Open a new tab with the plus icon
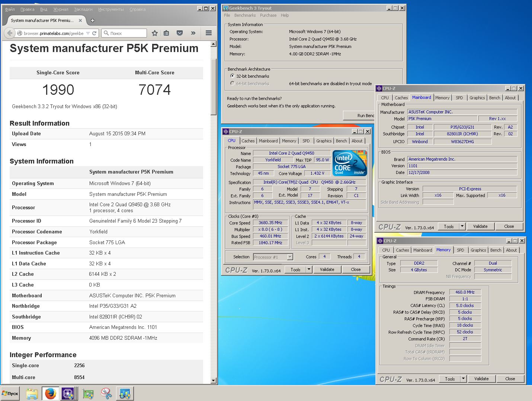 coord(93,20)
